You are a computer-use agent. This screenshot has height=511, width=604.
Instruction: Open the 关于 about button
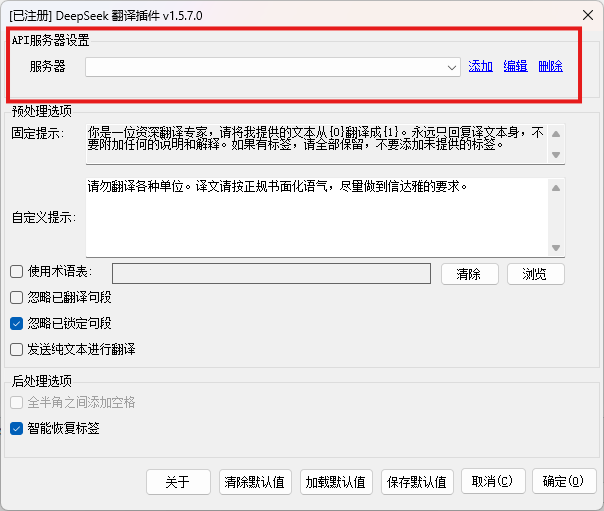[178, 482]
